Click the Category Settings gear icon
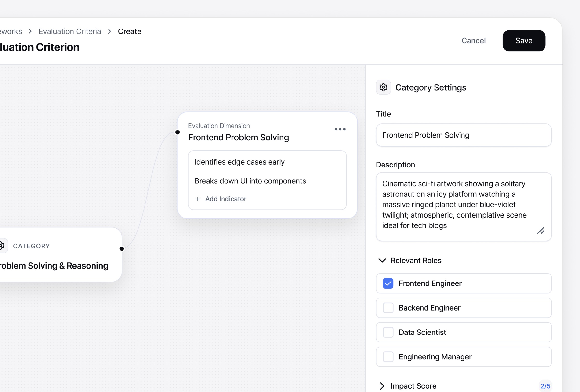 tap(383, 87)
